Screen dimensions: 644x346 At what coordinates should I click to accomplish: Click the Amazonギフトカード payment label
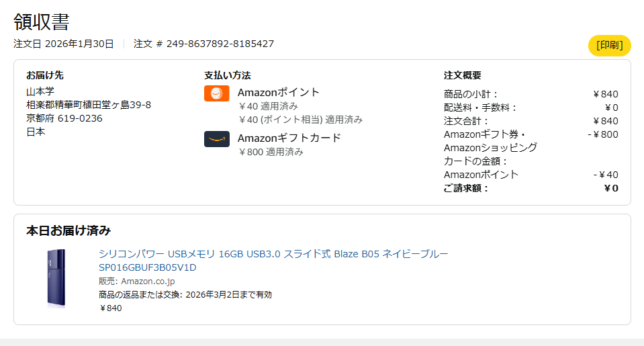(289, 138)
